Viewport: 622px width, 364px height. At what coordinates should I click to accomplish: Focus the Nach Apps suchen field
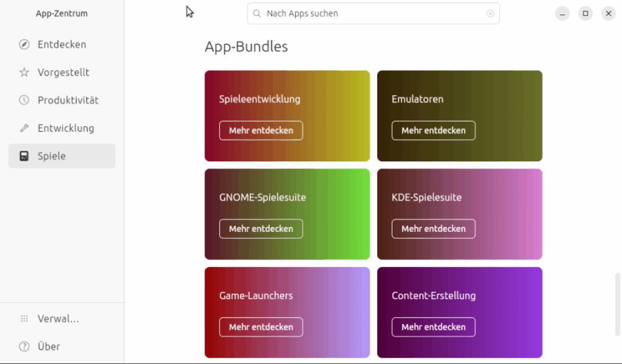[371, 13]
